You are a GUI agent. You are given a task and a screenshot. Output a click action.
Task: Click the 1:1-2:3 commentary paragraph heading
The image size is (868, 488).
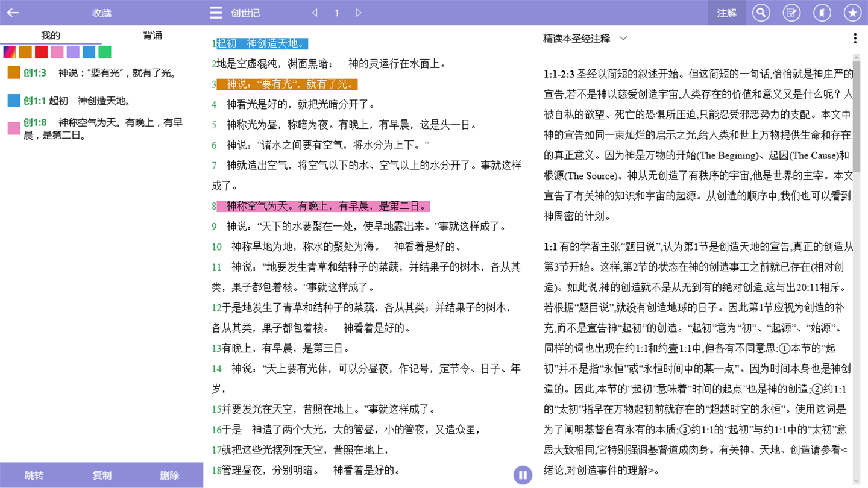pos(559,75)
